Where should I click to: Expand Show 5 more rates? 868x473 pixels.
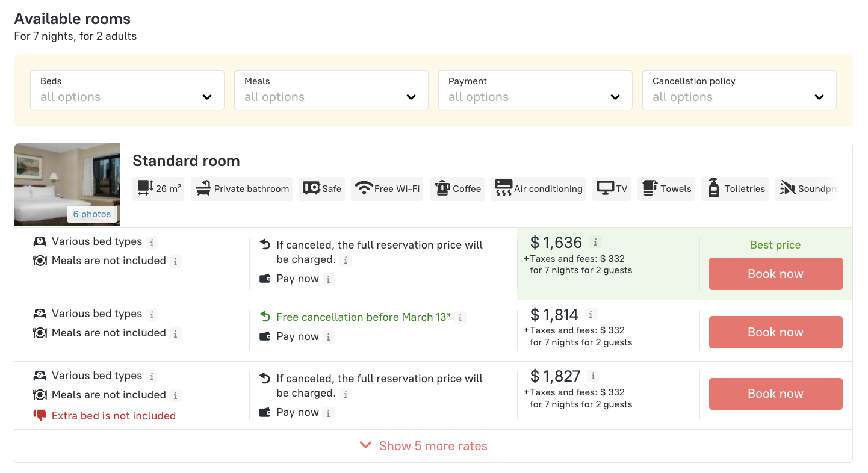click(424, 446)
